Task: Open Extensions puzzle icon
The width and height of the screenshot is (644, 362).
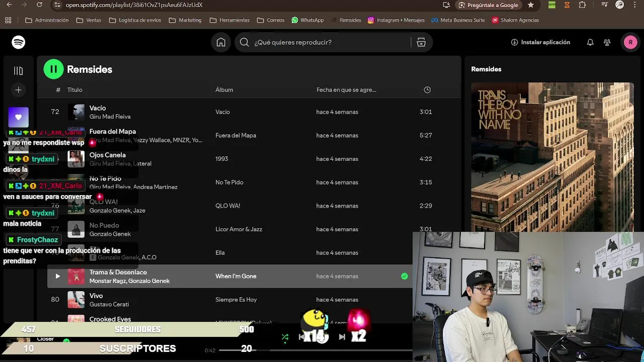Action: coord(583,5)
